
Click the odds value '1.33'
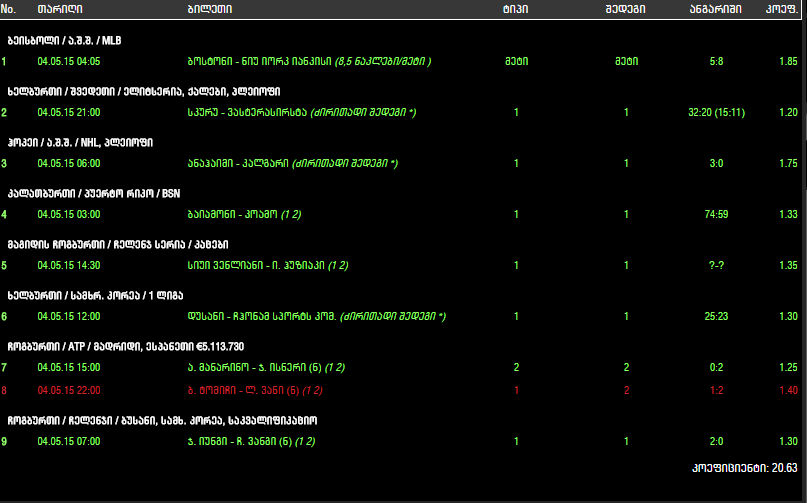(788, 214)
